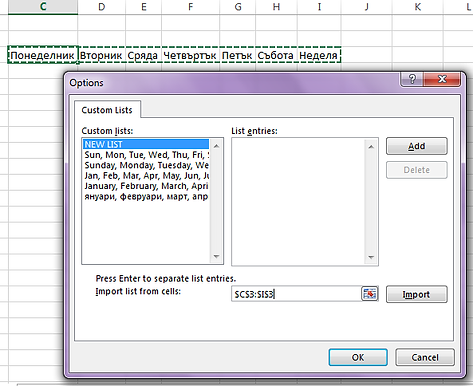Select cell containing Сряда
The image size is (473, 386).
point(143,55)
